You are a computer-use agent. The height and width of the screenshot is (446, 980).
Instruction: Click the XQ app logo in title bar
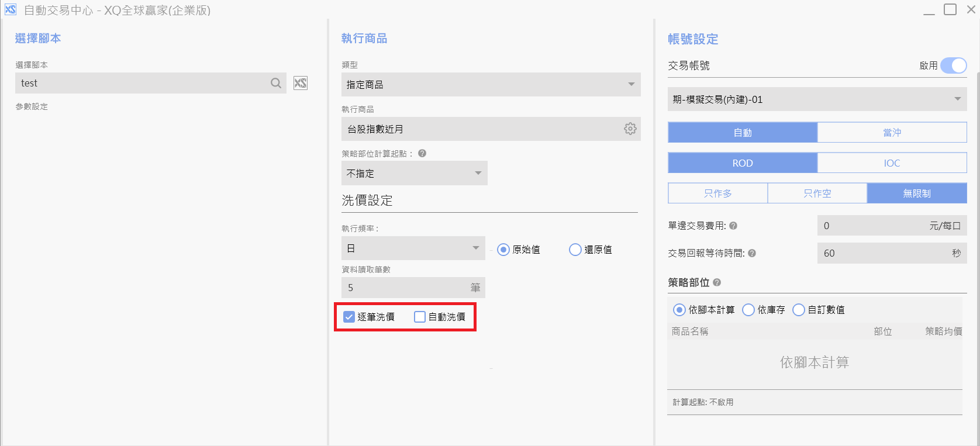[10, 10]
